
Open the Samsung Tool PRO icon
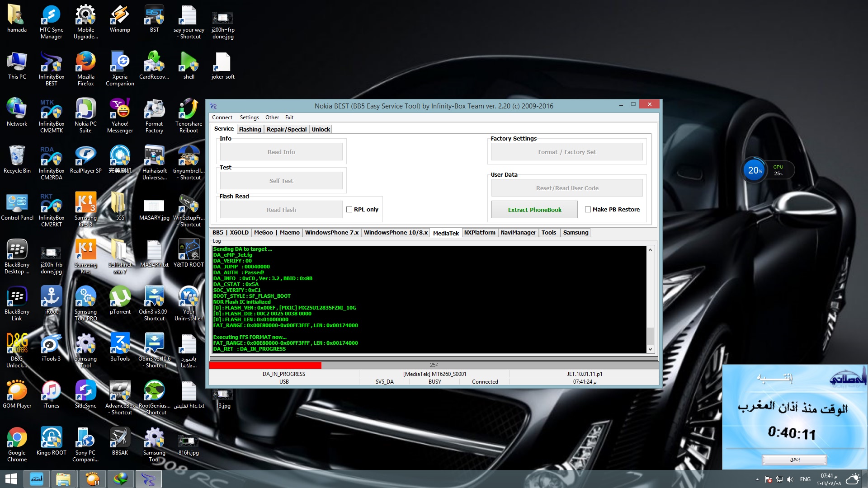[85, 303]
